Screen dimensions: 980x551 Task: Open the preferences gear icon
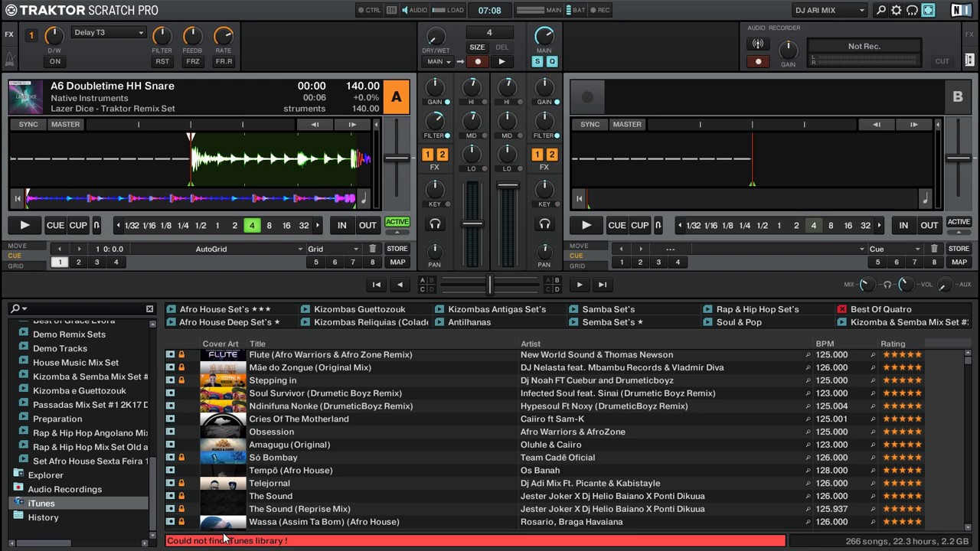(x=897, y=11)
